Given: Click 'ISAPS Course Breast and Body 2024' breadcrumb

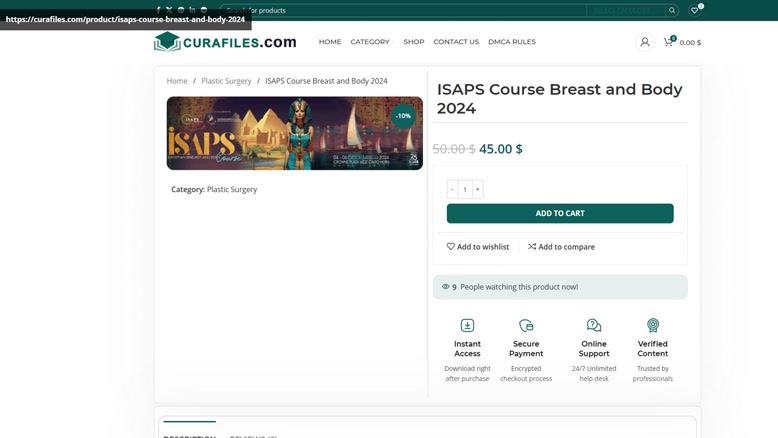Looking at the screenshot, I should (x=326, y=81).
